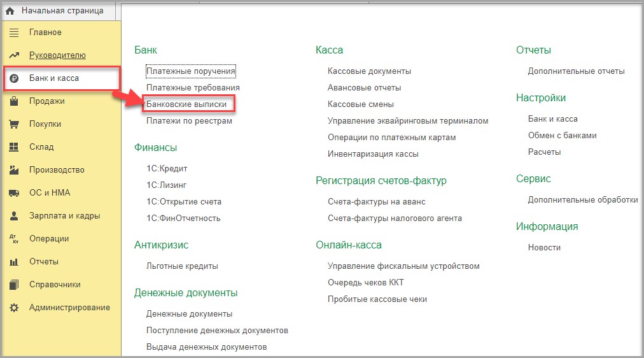Open Выдача денежных документов
This screenshot has width=644, height=358.
[207, 347]
